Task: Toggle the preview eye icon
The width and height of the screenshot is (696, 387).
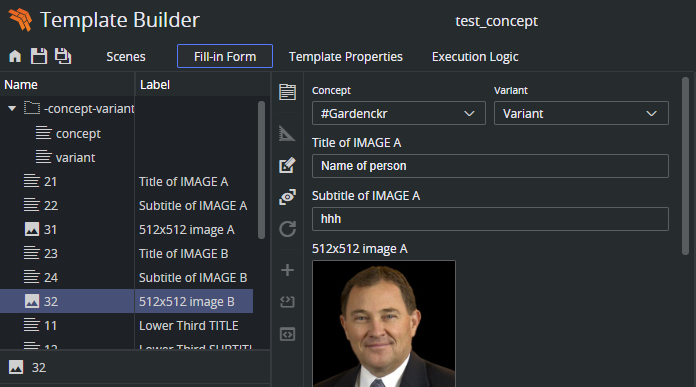Action: (x=287, y=197)
